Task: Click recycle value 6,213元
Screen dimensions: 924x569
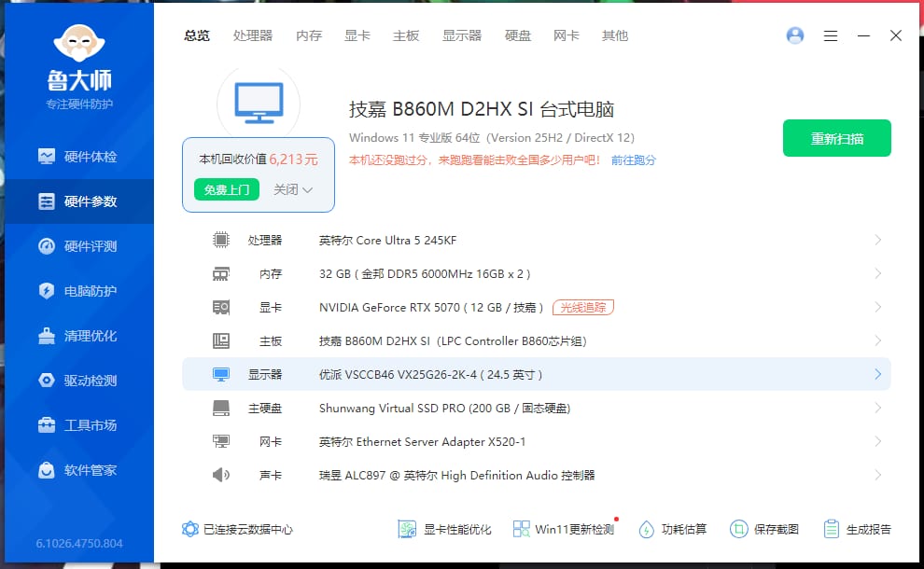Action: click(293, 159)
